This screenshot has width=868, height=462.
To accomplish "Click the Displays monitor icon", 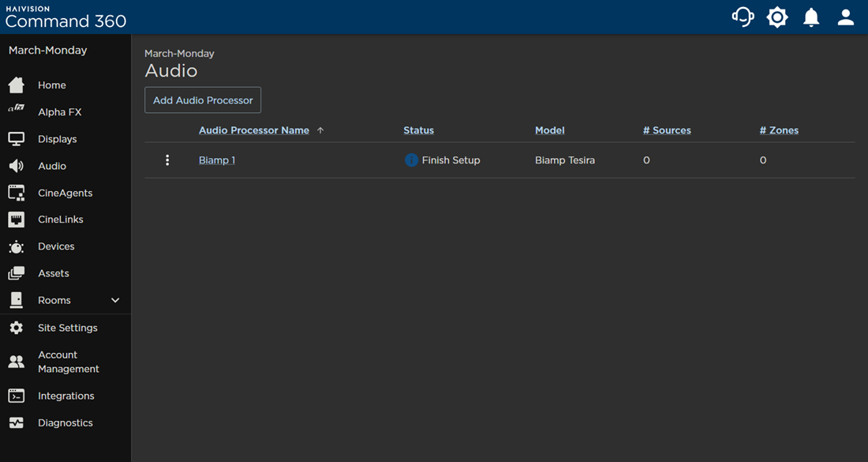I will point(16,139).
